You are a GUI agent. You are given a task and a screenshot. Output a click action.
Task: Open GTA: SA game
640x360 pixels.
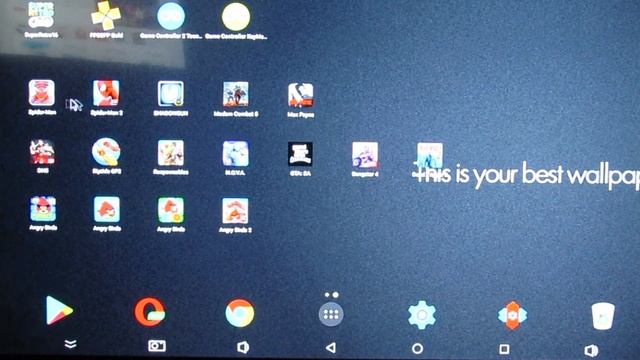click(x=300, y=154)
